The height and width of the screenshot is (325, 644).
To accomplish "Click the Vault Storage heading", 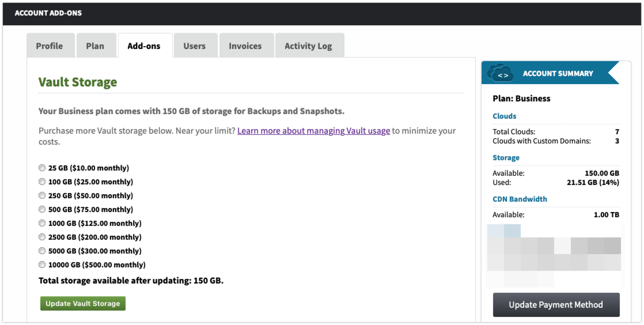I will pos(78,82).
